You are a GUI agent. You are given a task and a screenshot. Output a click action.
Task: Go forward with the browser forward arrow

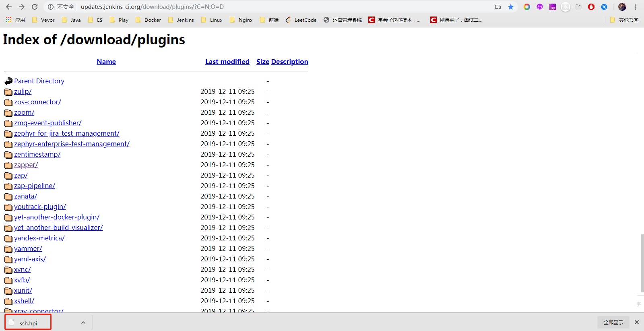point(22,7)
